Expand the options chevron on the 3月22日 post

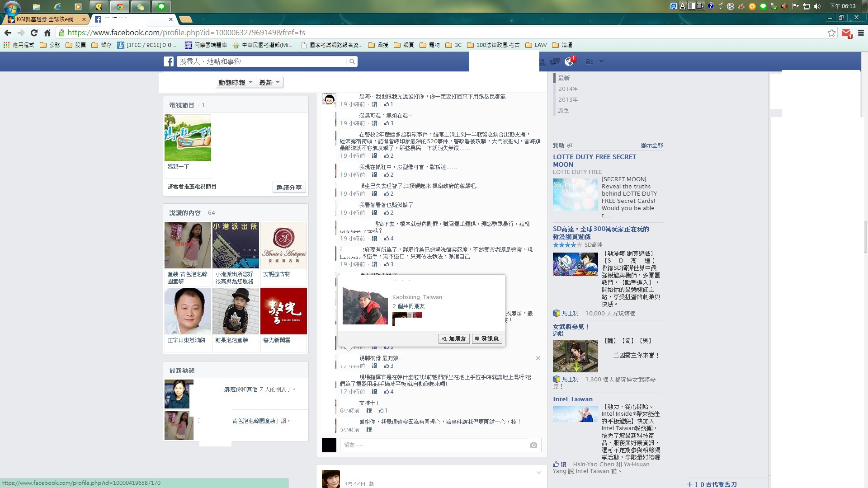[x=538, y=473]
